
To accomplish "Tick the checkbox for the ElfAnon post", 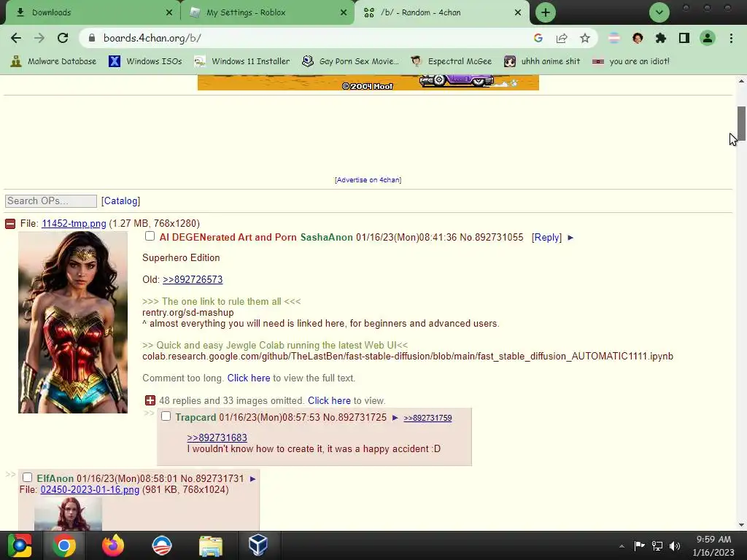I will click(x=27, y=477).
